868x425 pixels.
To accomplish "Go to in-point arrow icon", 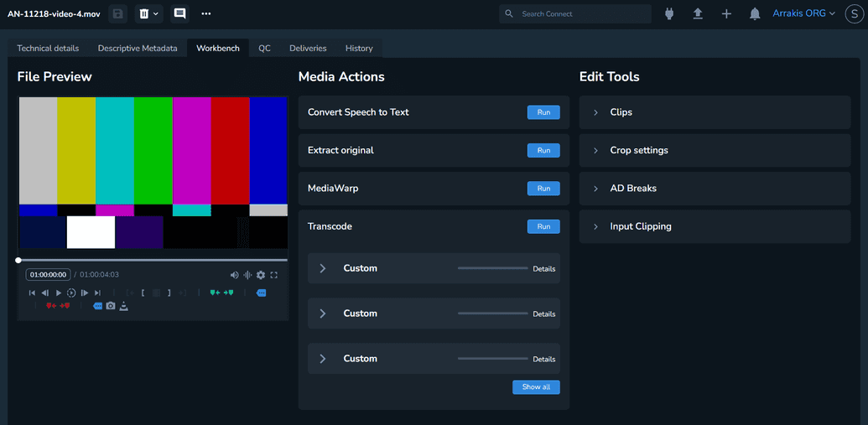I will [x=130, y=293].
